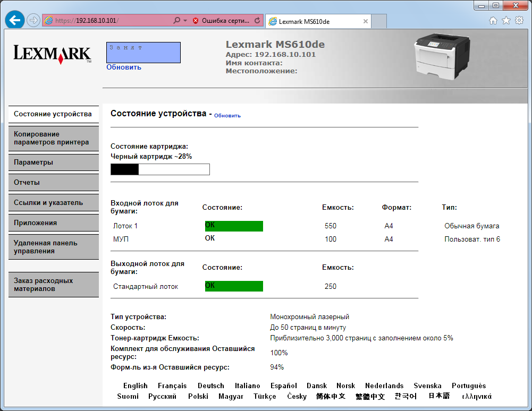Click Пользоват. тип 6 value
The width and height of the screenshot is (532, 411).
[x=472, y=239]
